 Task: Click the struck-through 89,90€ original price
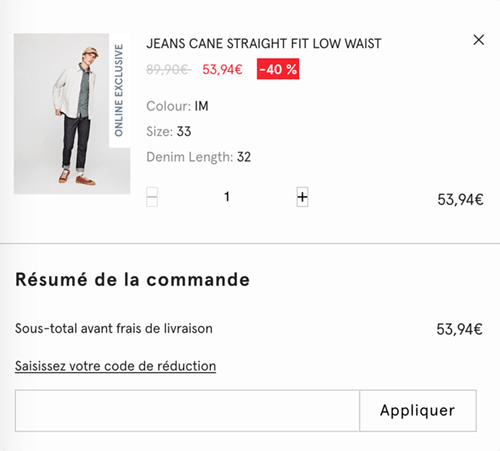169,70
